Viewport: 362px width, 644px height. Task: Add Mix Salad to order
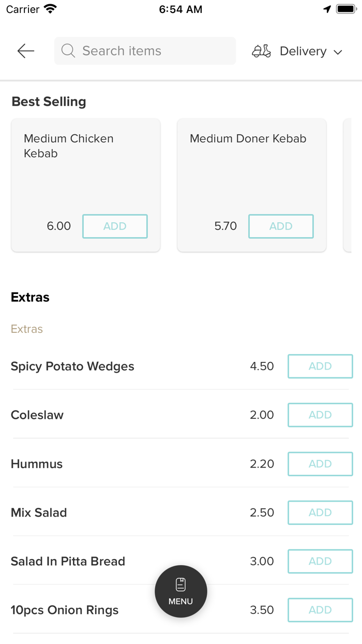click(320, 513)
